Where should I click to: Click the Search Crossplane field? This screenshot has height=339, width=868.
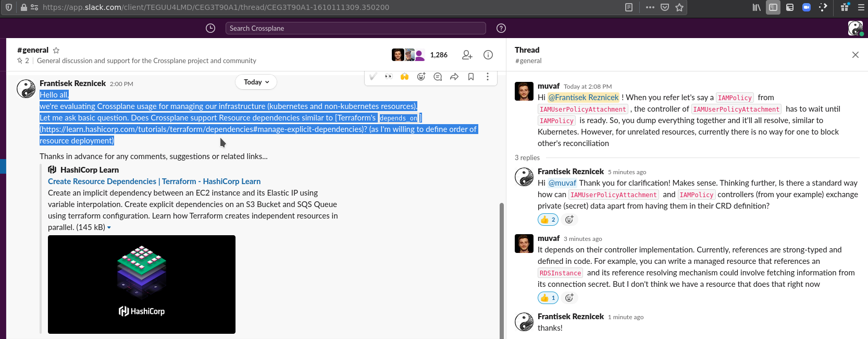356,28
